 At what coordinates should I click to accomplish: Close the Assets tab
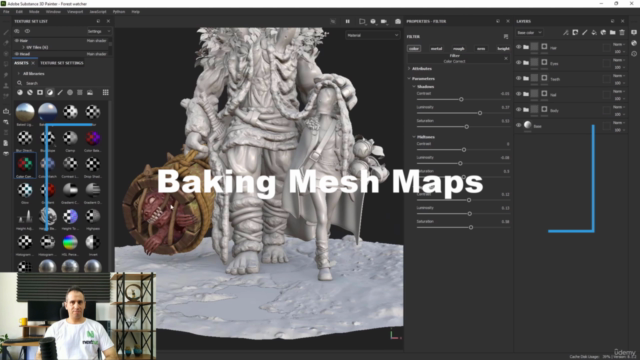(33, 63)
